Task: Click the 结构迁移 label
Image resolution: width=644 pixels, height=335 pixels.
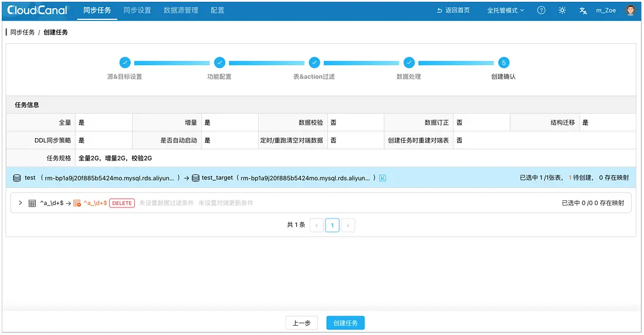Action: pos(562,122)
